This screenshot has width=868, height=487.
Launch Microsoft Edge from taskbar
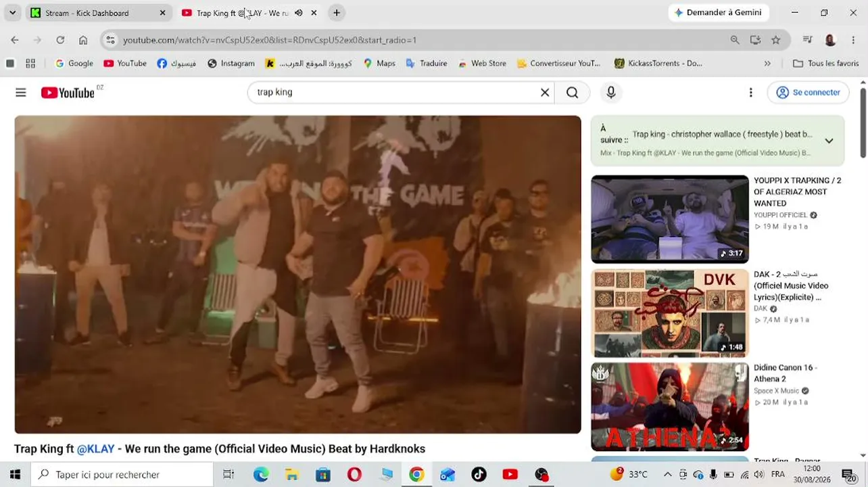(x=261, y=475)
